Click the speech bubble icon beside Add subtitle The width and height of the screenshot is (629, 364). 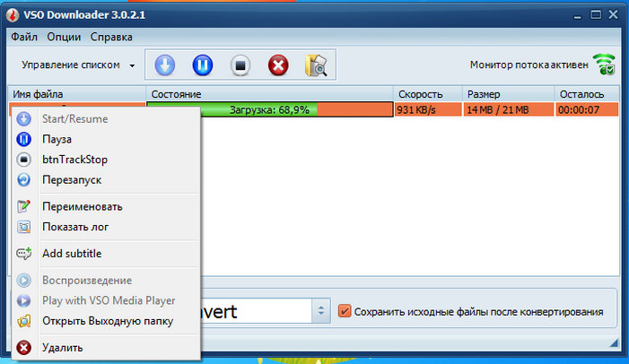pyautogui.click(x=23, y=254)
